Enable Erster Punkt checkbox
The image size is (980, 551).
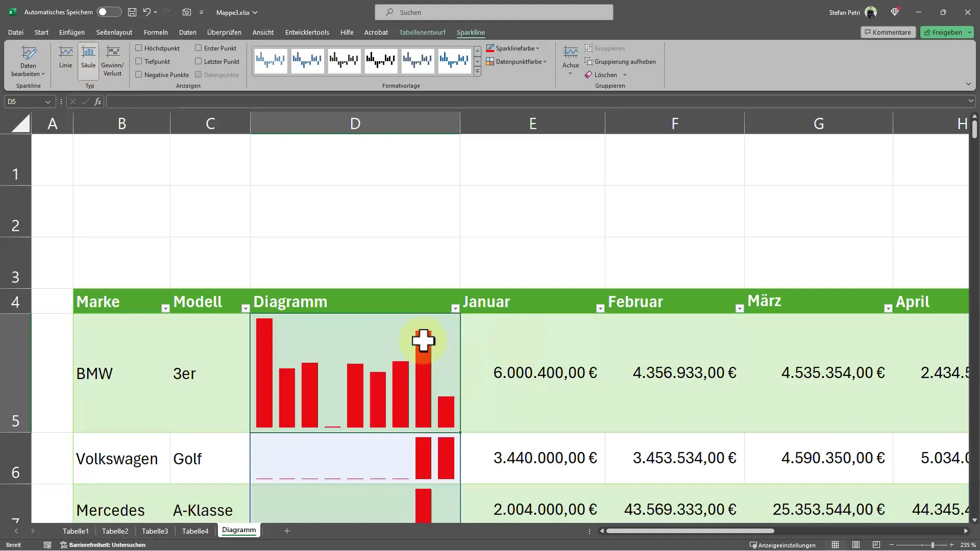click(x=199, y=48)
